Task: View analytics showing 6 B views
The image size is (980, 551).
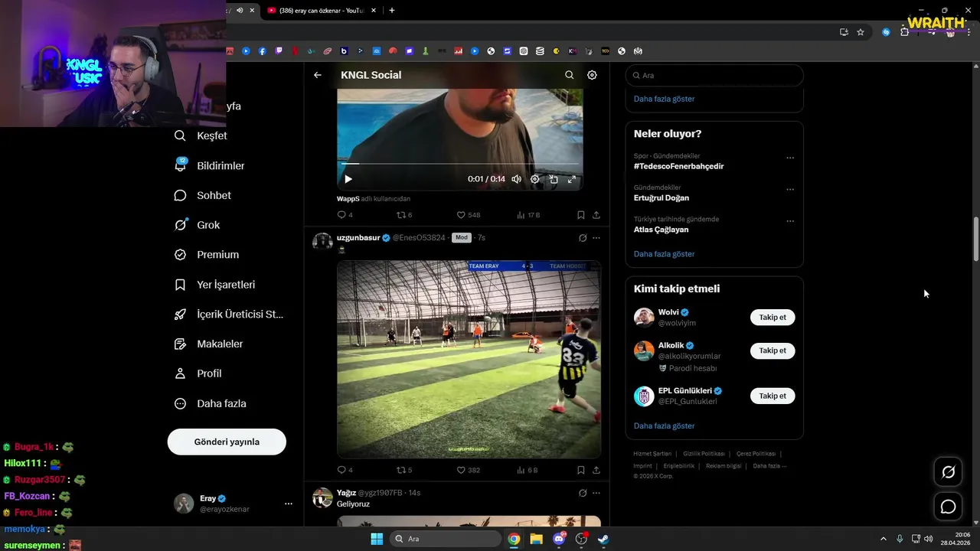Action: (528, 470)
